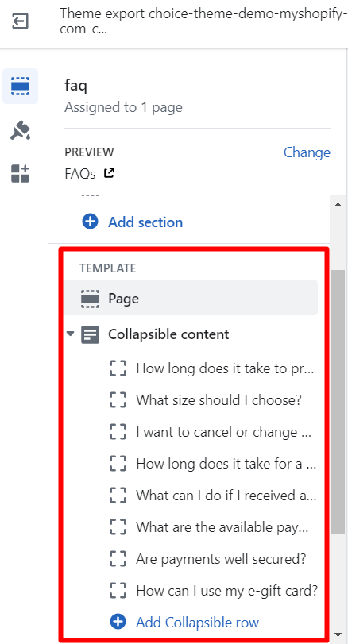The width and height of the screenshot is (348, 644).
Task: Open FAQs preview external link icon
Action: (x=109, y=173)
